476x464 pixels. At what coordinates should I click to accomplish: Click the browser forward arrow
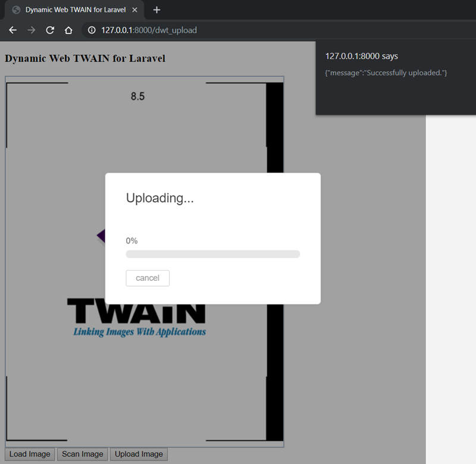(x=31, y=30)
